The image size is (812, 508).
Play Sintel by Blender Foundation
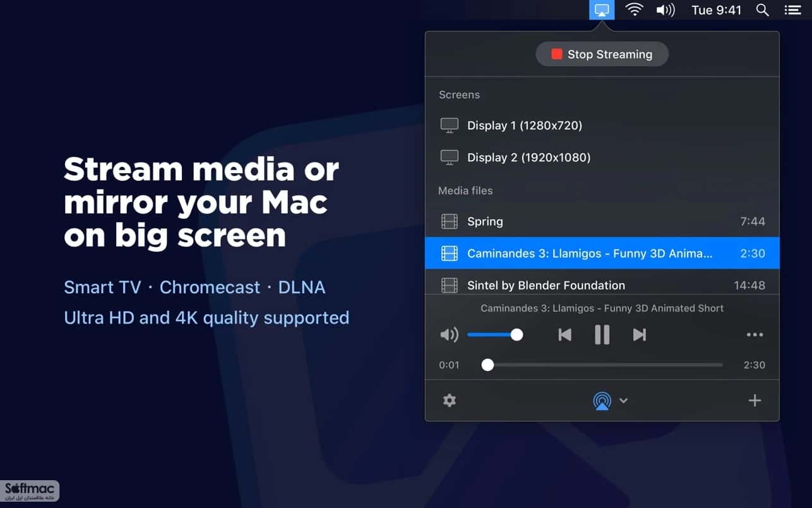click(x=602, y=285)
